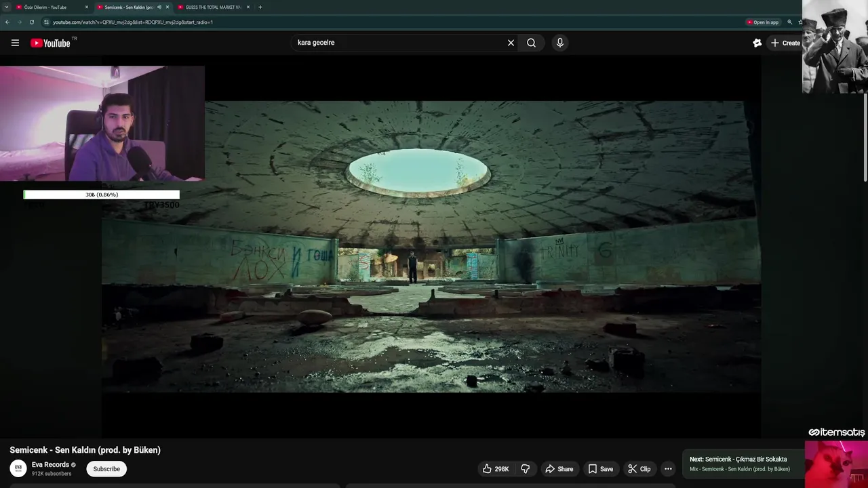Click the verified badge beside Eva Records

(x=73, y=465)
